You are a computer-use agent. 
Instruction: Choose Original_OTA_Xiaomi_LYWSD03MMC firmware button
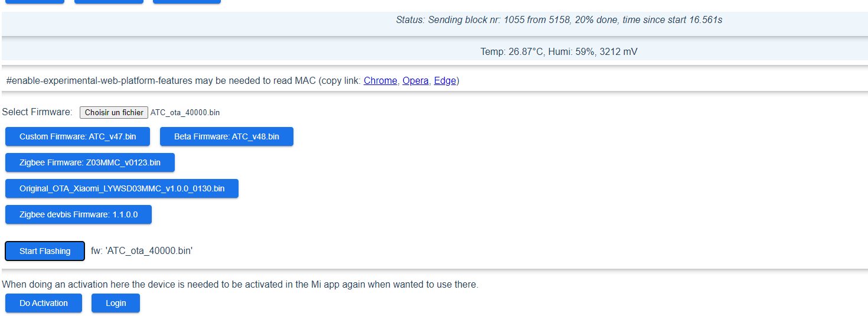(x=122, y=188)
